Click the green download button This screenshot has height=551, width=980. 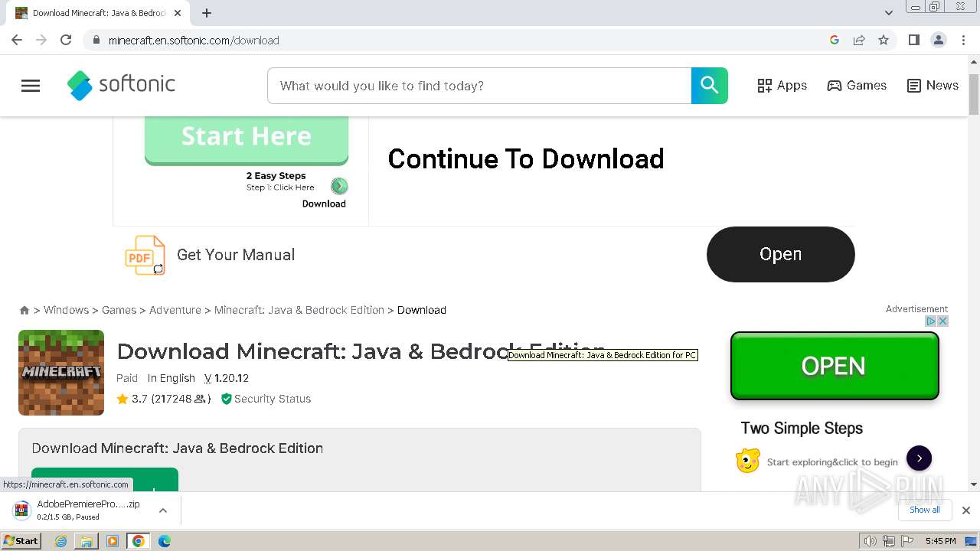[x=105, y=480]
